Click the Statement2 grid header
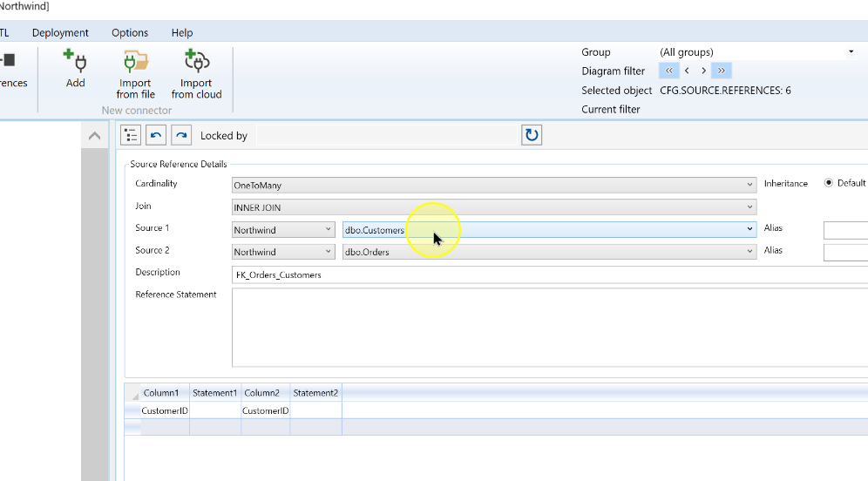The width and height of the screenshot is (868, 481). coord(315,393)
